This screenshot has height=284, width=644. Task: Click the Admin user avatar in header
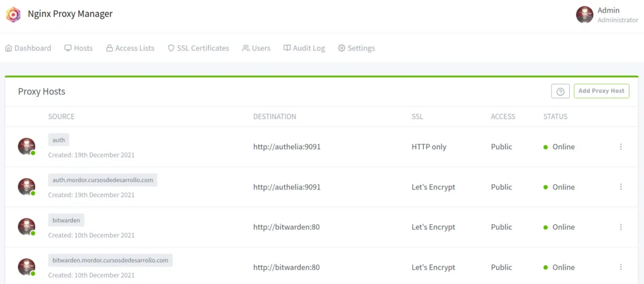[x=584, y=14]
